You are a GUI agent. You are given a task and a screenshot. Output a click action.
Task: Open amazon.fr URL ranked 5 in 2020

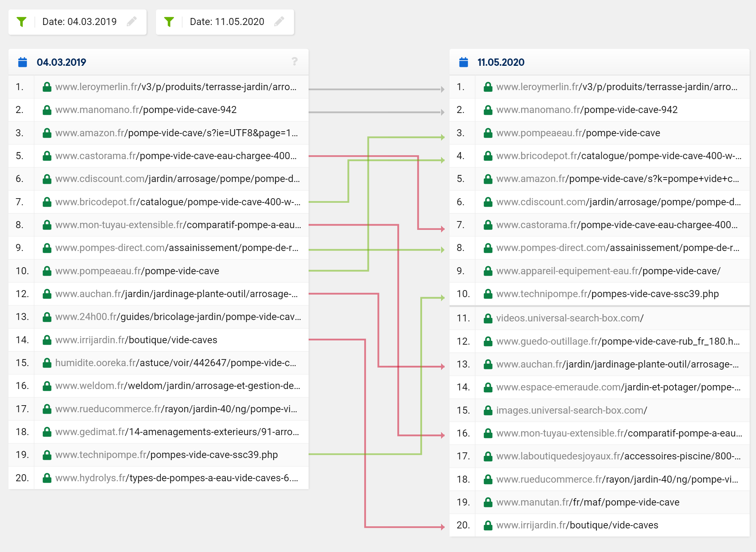point(618,179)
